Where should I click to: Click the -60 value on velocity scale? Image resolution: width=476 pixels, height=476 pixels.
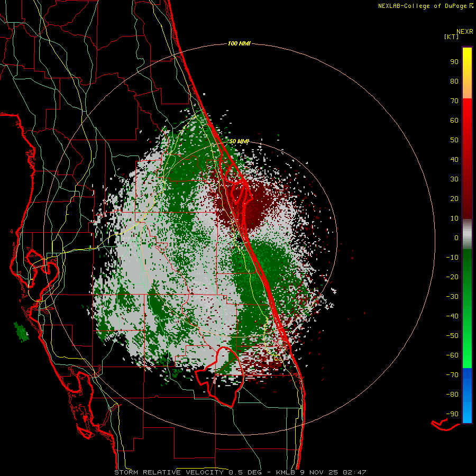click(x=452, y=355)
